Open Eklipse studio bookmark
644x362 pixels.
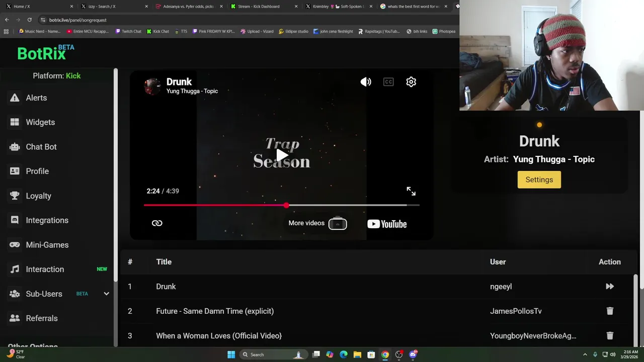(293, 31)
